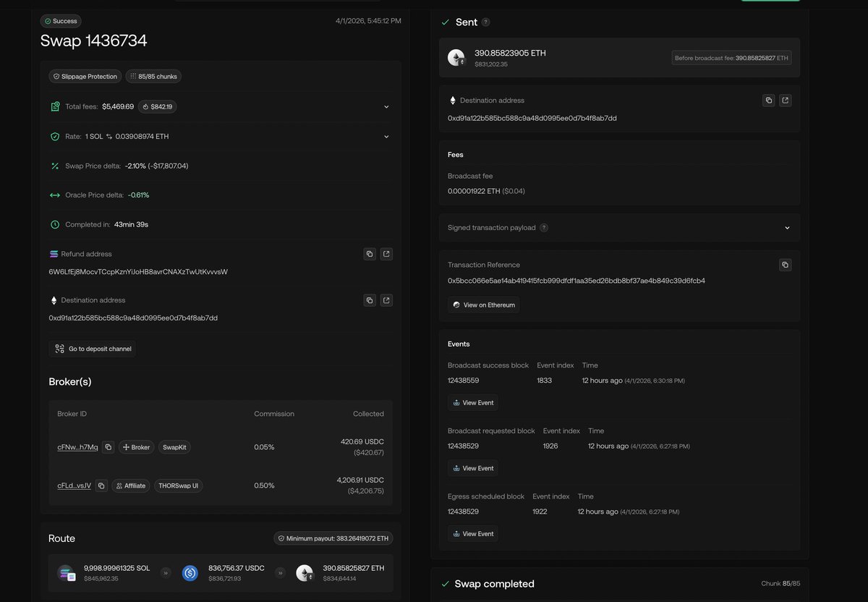Click the $842.19 burn fee badge
The width and height of the screenshot is (868, 602).
(x=158, y=106)
